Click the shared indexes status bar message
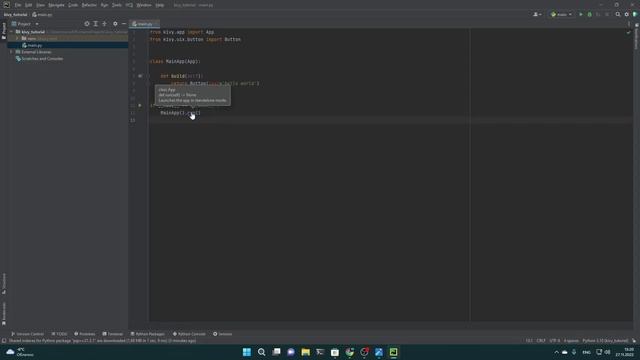Screen dimensions: 640x360 click(x=102, y=341)
